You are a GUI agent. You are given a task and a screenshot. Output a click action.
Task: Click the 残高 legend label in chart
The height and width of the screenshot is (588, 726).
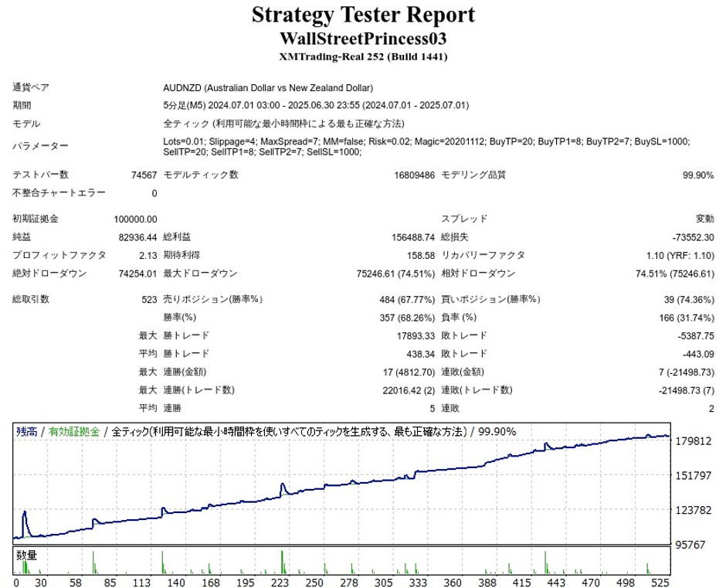[x=26, y=432]
